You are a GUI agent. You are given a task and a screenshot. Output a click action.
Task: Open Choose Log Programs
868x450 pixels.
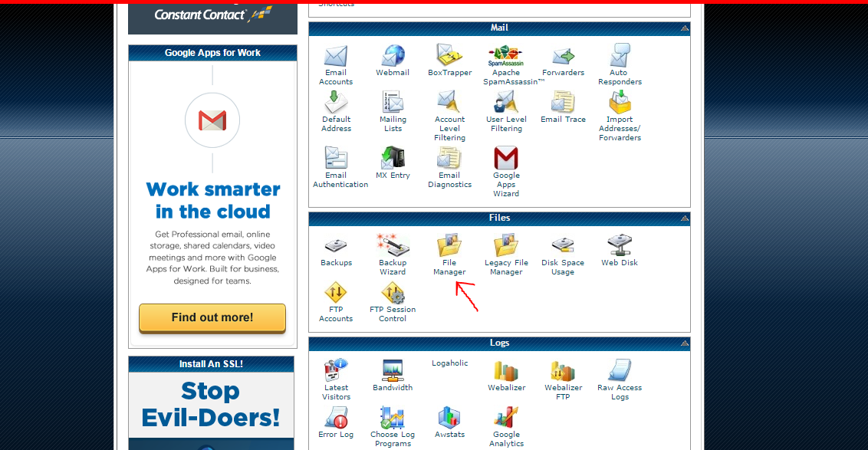click(393, 427)
